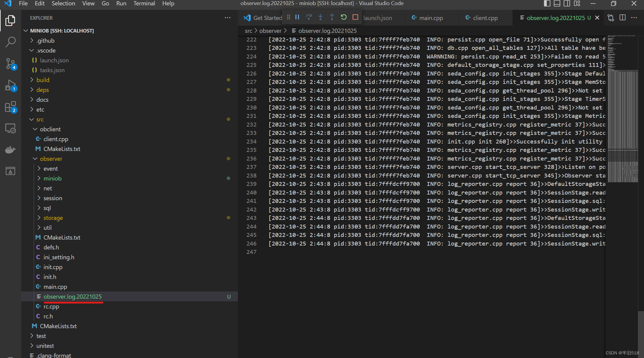Stop debugging with the red square

(355, 17)
